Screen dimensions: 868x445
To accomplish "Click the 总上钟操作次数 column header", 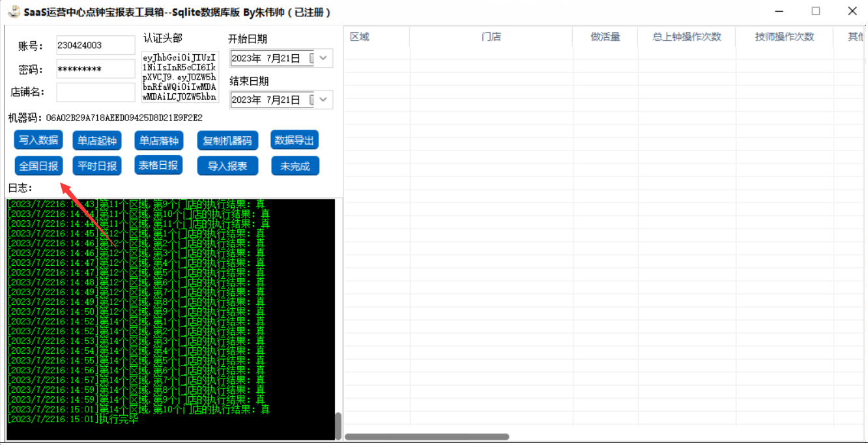I will click(687, 37).
